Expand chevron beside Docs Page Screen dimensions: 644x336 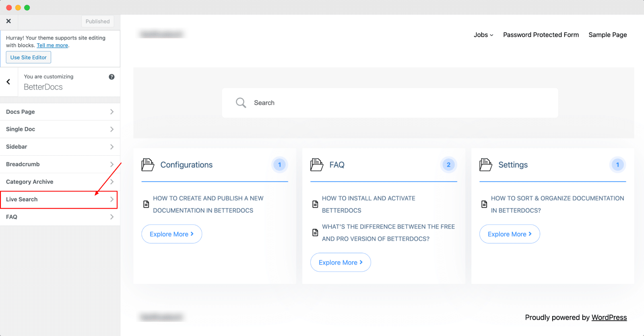click(112, 112)
